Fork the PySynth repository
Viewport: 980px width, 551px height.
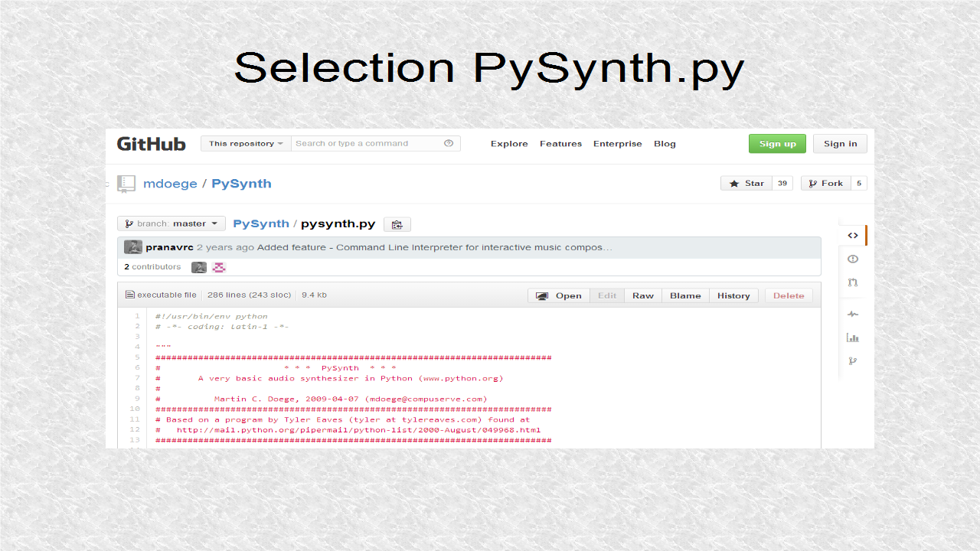pyautogui.click(x=825, y=183)
